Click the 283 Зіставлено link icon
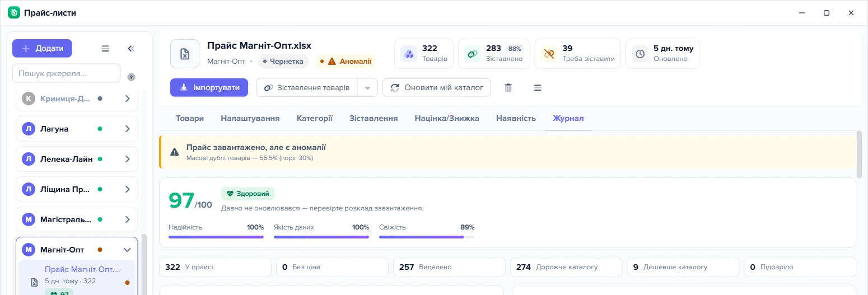Image resolution: width=868 pixels, height=295 pixels. [x=473, y=54]
